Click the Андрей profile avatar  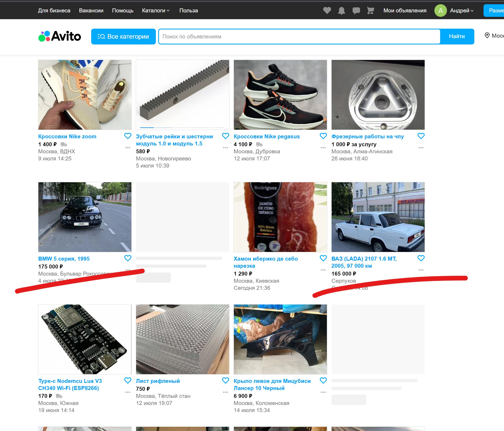tap(440, 11)
